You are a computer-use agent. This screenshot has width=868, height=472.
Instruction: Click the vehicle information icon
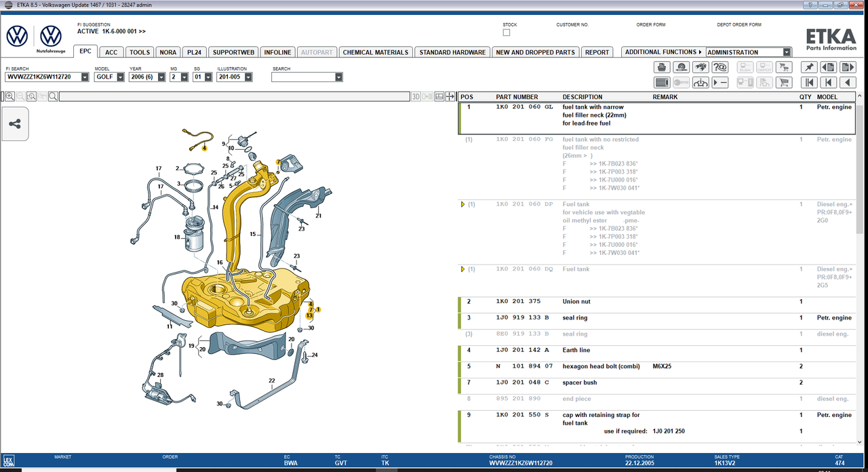[701, 83]
